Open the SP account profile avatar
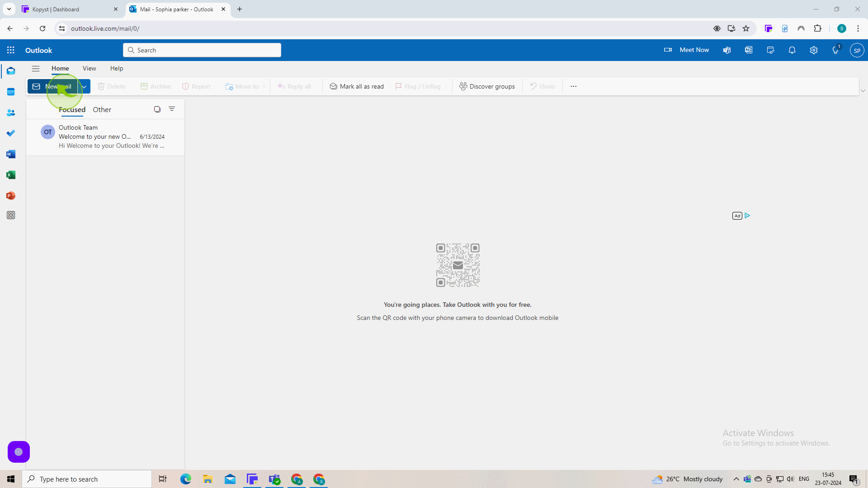868x488 pixels. [857, 50]
